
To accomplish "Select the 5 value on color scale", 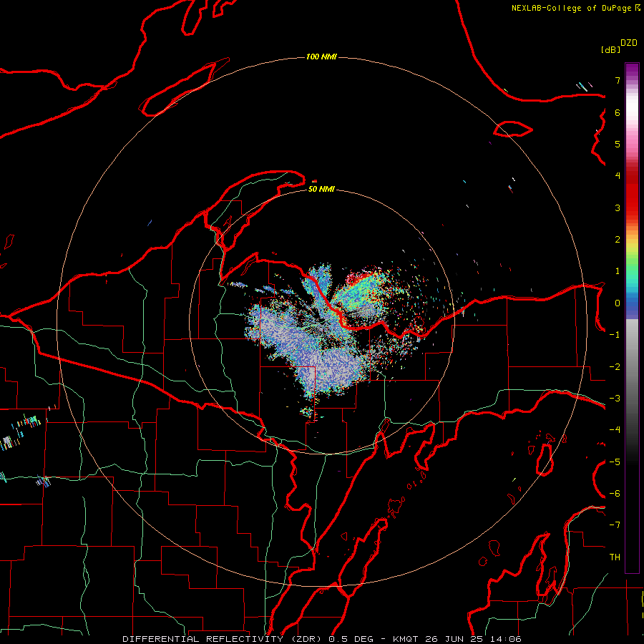I will coord(618,144).
